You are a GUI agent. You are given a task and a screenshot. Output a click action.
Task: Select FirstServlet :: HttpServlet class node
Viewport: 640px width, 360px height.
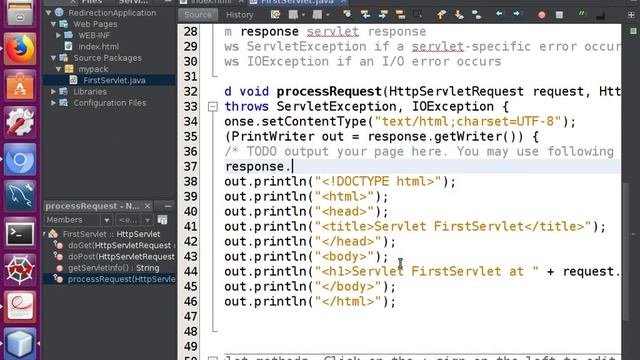pyautogui.click(x=111, y=234)
